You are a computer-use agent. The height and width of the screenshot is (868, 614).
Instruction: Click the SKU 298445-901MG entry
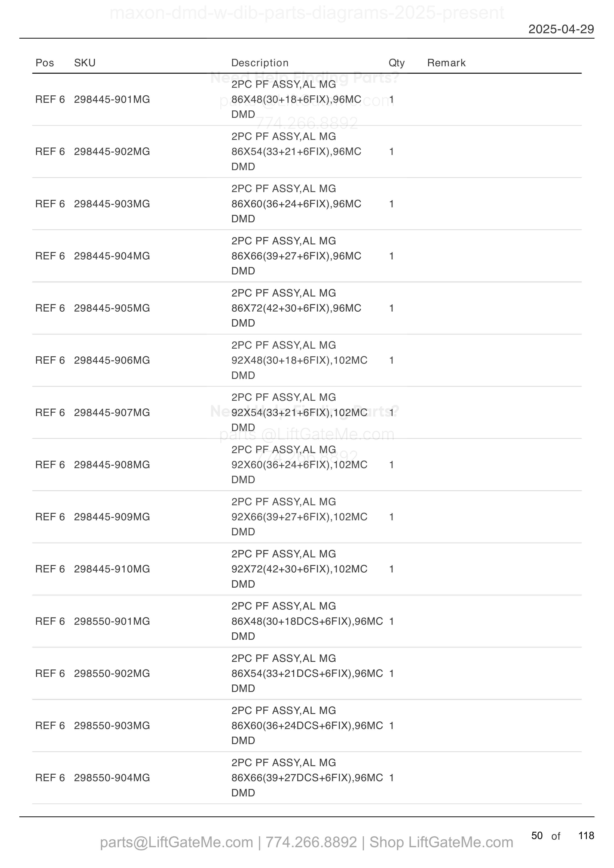(x=112, y=99)
